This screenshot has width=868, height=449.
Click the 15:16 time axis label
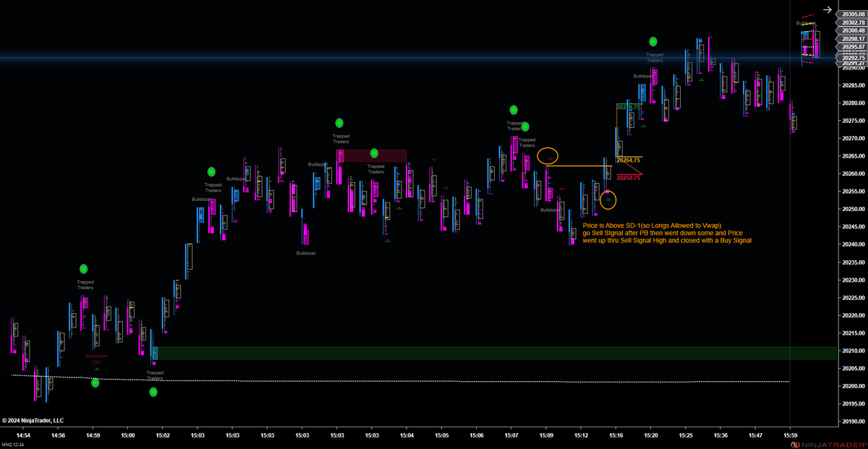[616, 435]
